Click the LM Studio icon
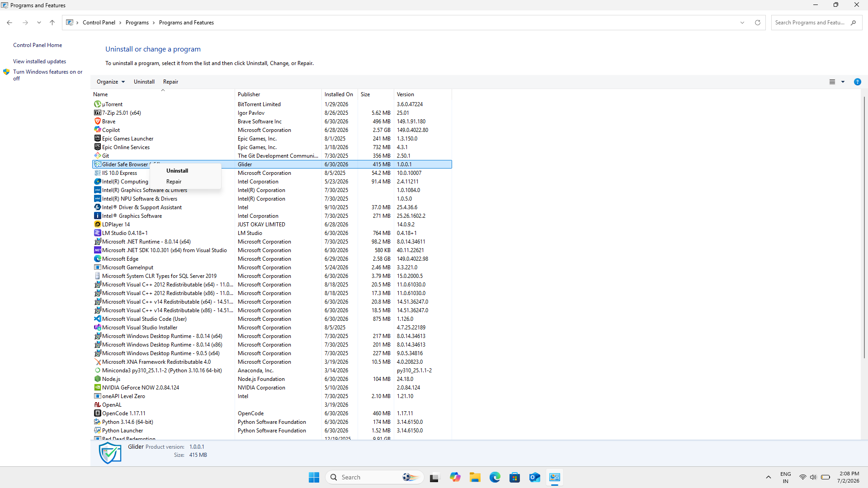The height and width of the screenshot is (488, 868). [97, 233]
